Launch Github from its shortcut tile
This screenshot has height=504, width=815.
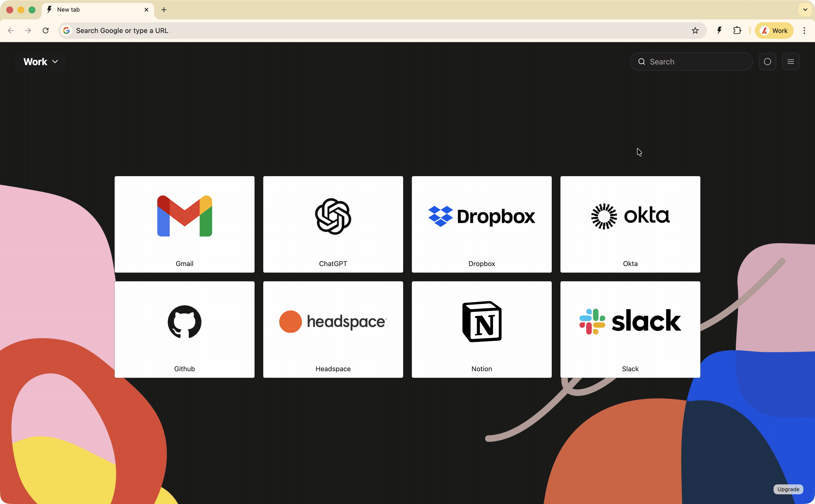(x=184, y=329)
